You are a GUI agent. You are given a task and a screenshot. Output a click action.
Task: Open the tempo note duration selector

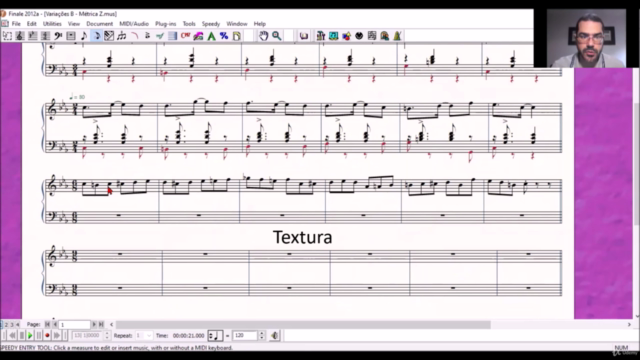[215, 336]
